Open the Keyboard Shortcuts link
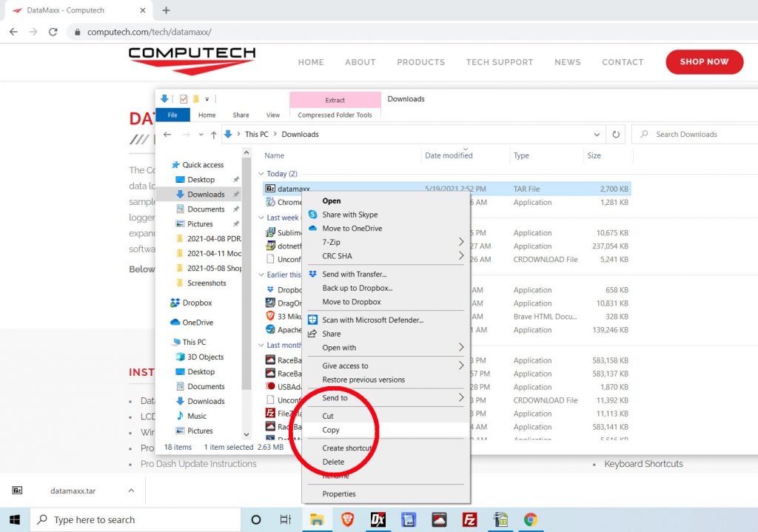Screen dimensions: 758x532 pyautogui.click(x=643, y=464)
